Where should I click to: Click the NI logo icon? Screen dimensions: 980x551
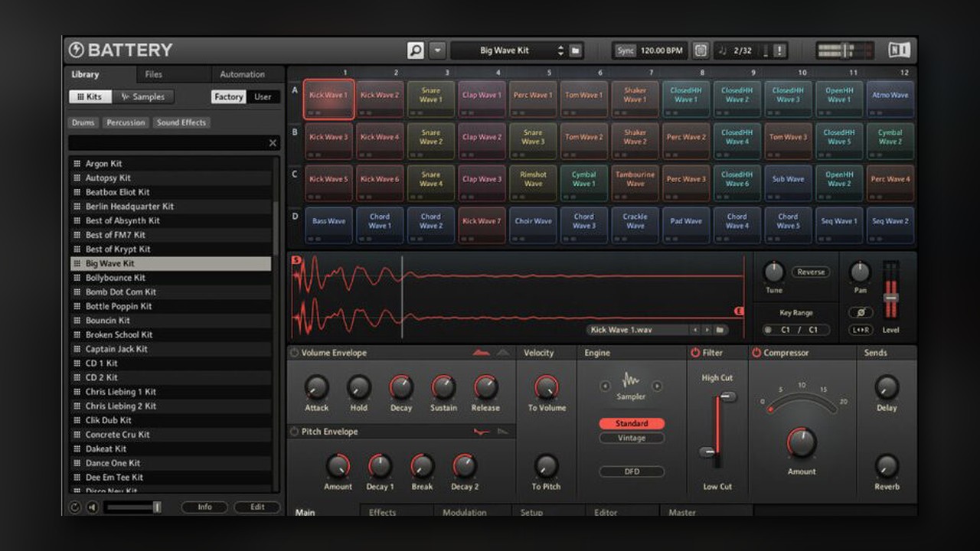click(x=899, y=51)
